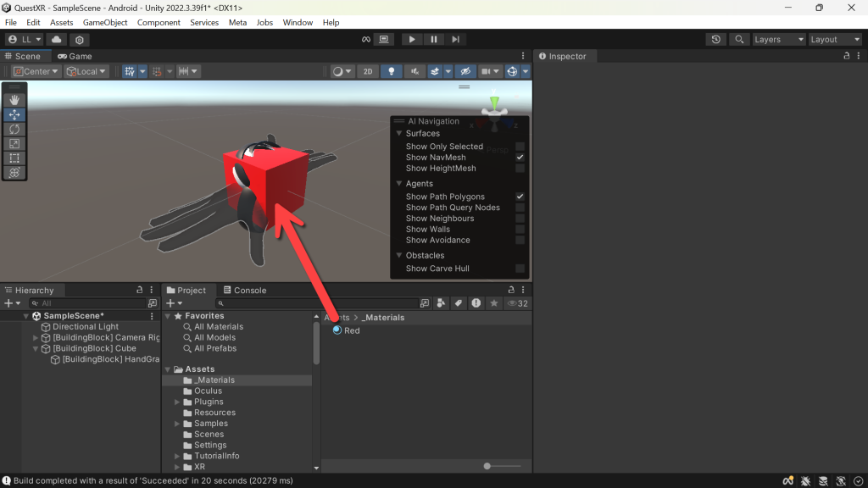Open the File menu
868x488 pixels.
click(10, 22)
